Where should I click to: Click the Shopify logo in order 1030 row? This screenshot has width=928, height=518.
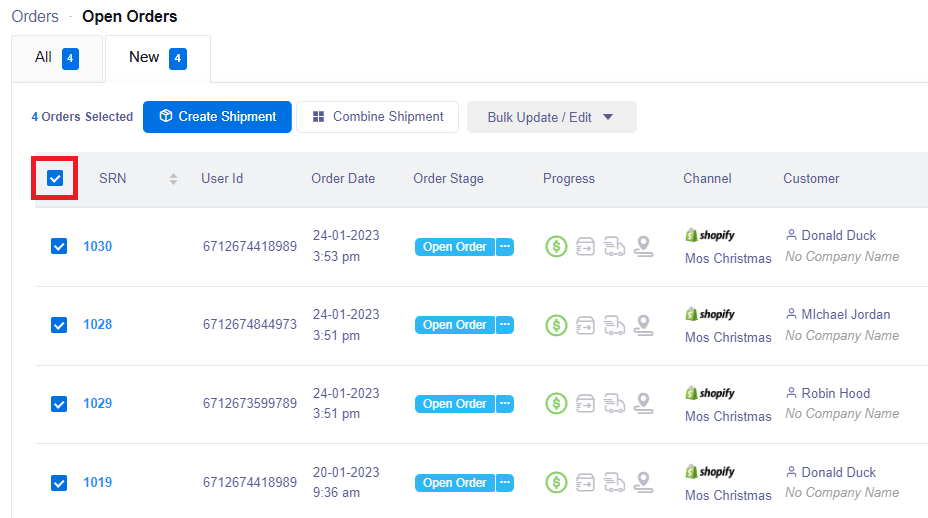[x=710, y=235]
